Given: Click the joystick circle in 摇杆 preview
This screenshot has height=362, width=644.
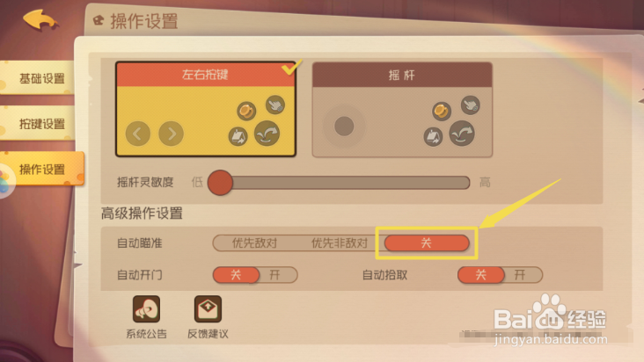Looking at the screenshot, I should pos(344,126).
